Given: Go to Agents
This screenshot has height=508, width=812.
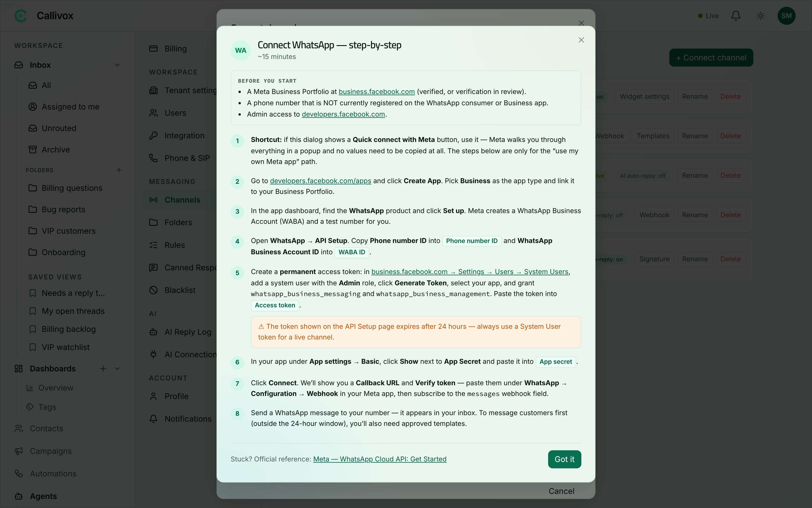Looking at the screenshot, I should [x=43, y=496].
